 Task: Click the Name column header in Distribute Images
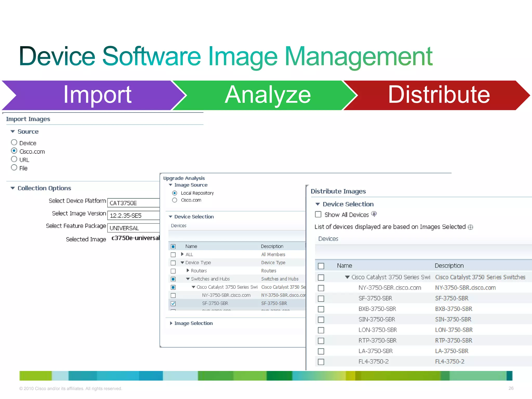344,265
